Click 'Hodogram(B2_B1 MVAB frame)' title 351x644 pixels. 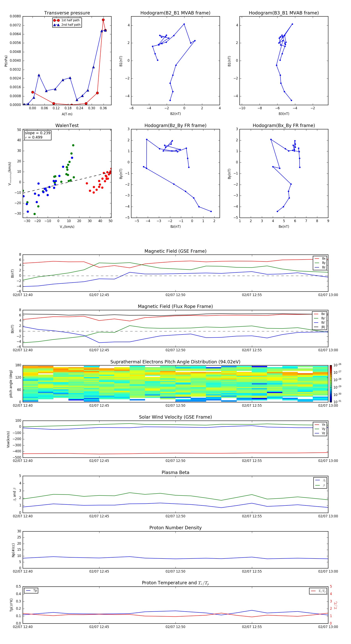click(x=175, y=13)
